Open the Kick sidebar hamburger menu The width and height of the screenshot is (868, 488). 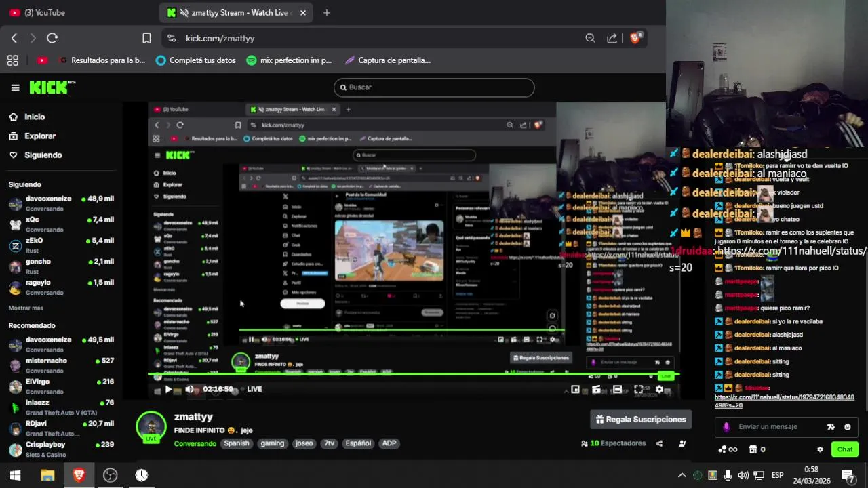pos(15,87)
